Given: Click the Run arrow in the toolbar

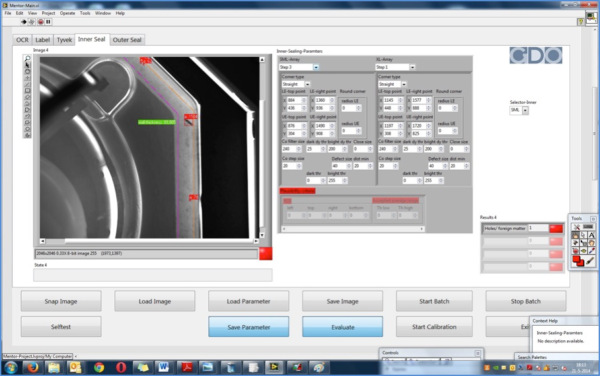Looking at the screenshot, I should [24, 22].
